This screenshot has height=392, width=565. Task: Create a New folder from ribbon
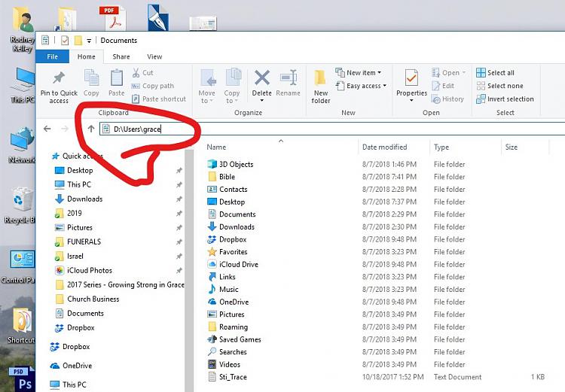tap(321, 87)
